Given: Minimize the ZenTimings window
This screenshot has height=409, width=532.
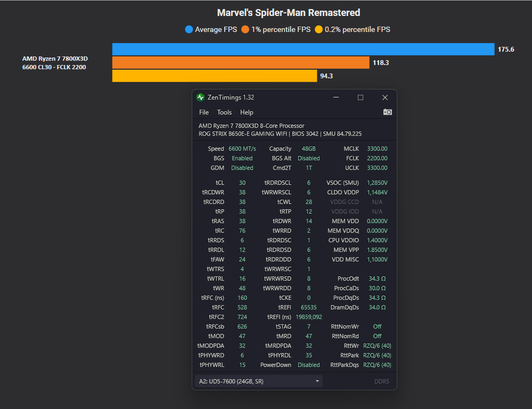Looking at the screenshot, I should coord(336,97).
